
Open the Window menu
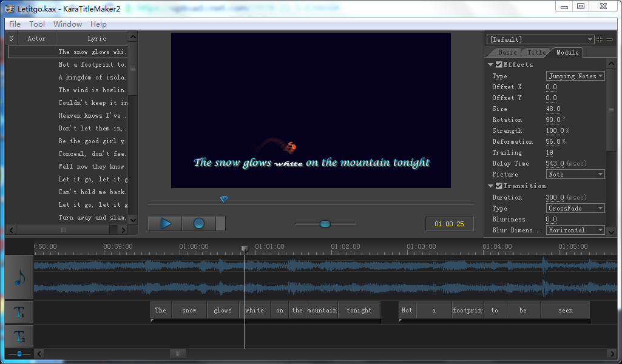pos(67,24)
